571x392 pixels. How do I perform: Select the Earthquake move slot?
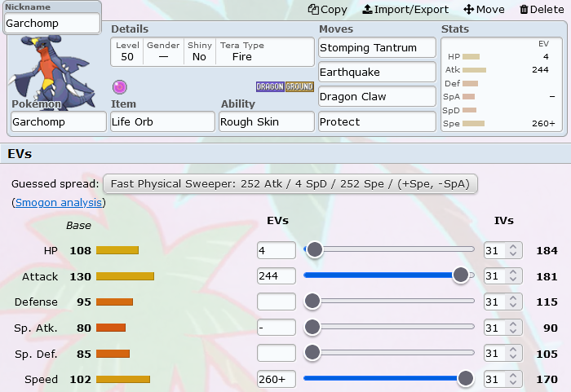(x=377, y=72)
